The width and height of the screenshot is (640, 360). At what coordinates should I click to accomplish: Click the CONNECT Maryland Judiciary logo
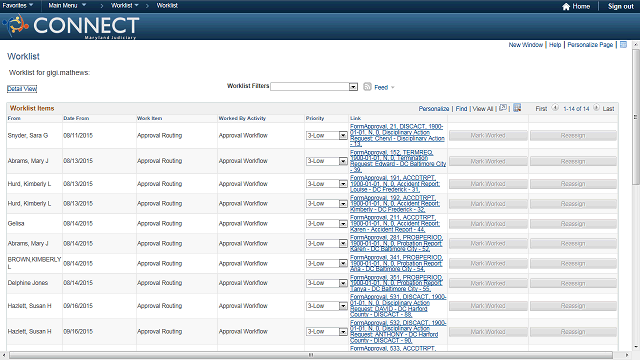[71, 26]
